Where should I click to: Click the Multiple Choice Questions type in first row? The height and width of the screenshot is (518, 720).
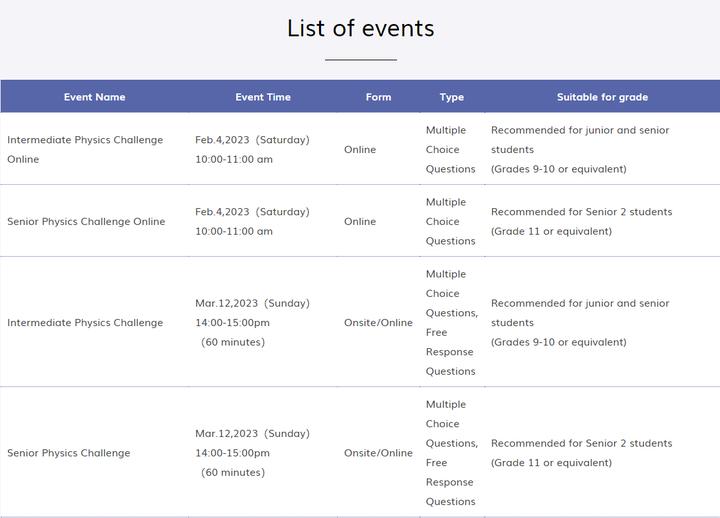[x=450, y=149]
